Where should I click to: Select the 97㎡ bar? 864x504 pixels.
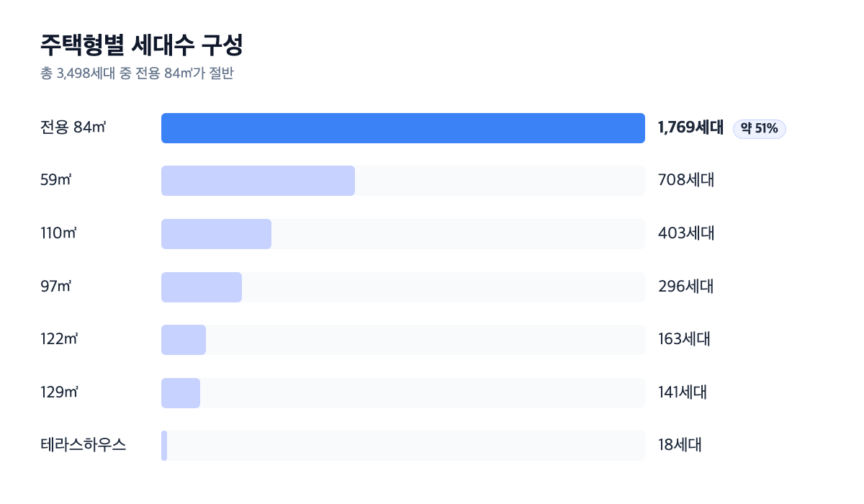pyautogui.click(x=202, y=287)
